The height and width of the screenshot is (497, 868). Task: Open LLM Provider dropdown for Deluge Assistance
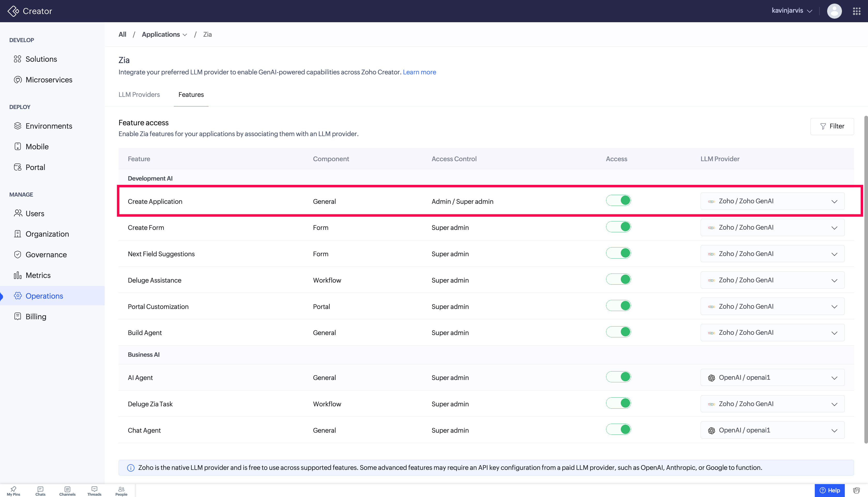[x=772, y=280]
